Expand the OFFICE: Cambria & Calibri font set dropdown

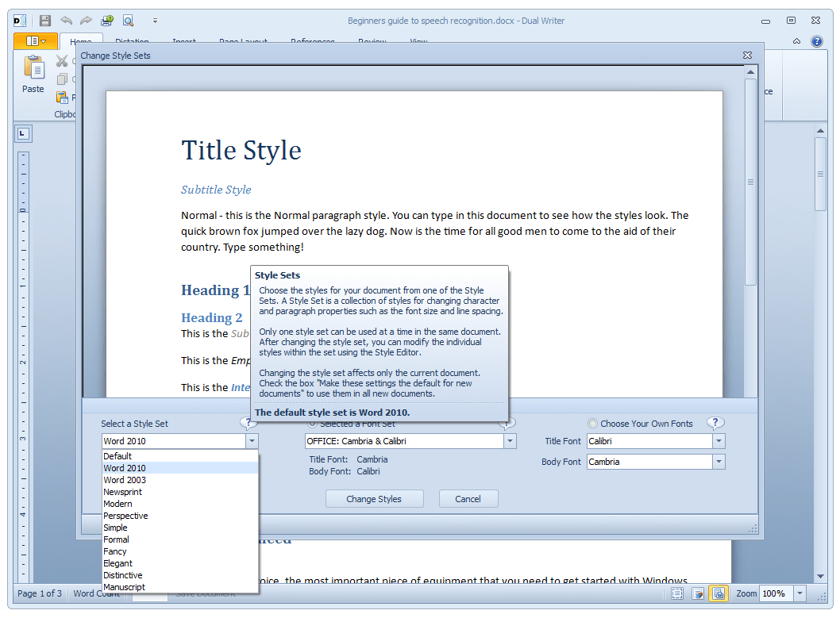(x=510, y=441)
